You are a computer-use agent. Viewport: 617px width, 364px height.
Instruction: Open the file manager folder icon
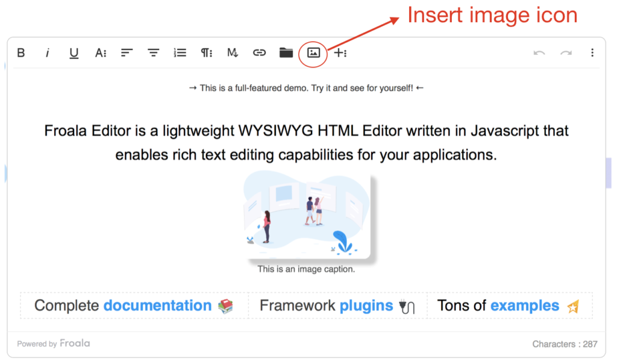pos(286,52)
